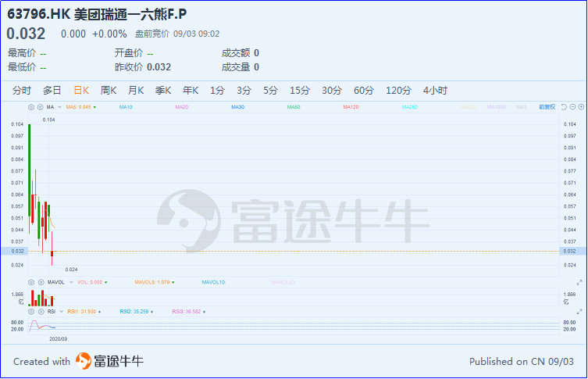
Task: Open MAVOL indicator settings gear
Action: (31, 282)
